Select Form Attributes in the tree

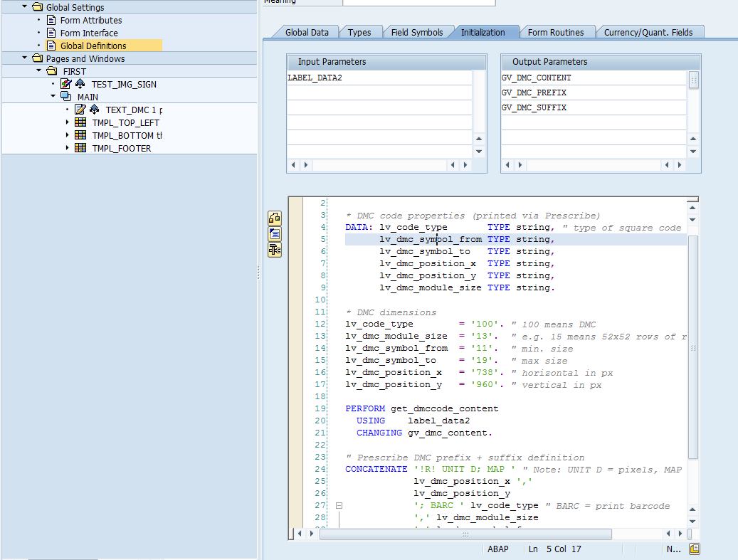point(90,20)
